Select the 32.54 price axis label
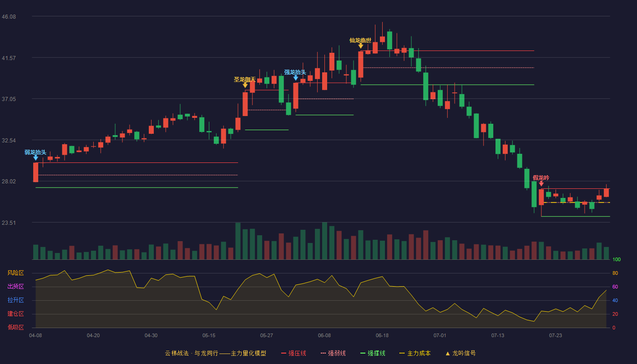Screen dimensions: 637x364 pyautogui.click(x=9, y=141)
